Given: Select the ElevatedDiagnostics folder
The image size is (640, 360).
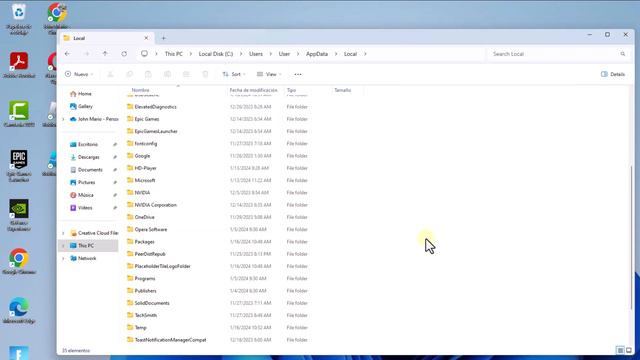Looking at the screenshot, I should [156, 107].
